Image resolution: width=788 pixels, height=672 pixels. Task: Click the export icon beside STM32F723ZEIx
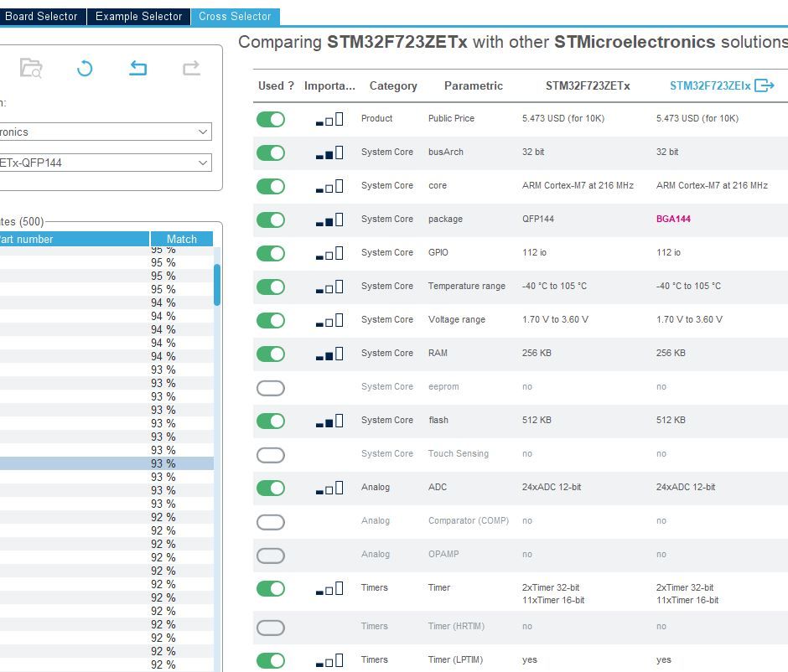(764, 85)
